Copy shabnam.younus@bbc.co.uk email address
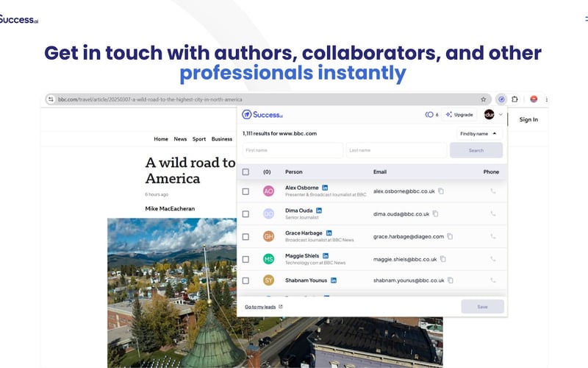 pyautogui.click(x=451, y=280)
